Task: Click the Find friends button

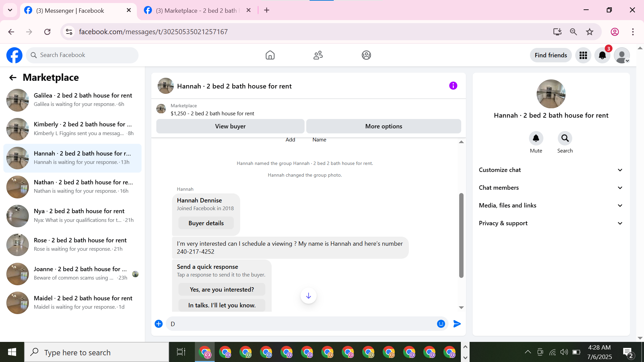Action: click(551, 55)
